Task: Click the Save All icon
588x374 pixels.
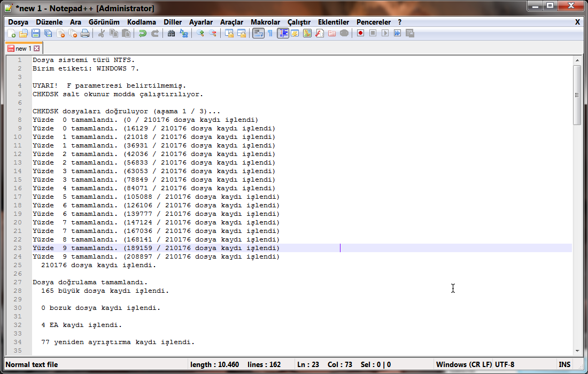Action: coord(48,33)
